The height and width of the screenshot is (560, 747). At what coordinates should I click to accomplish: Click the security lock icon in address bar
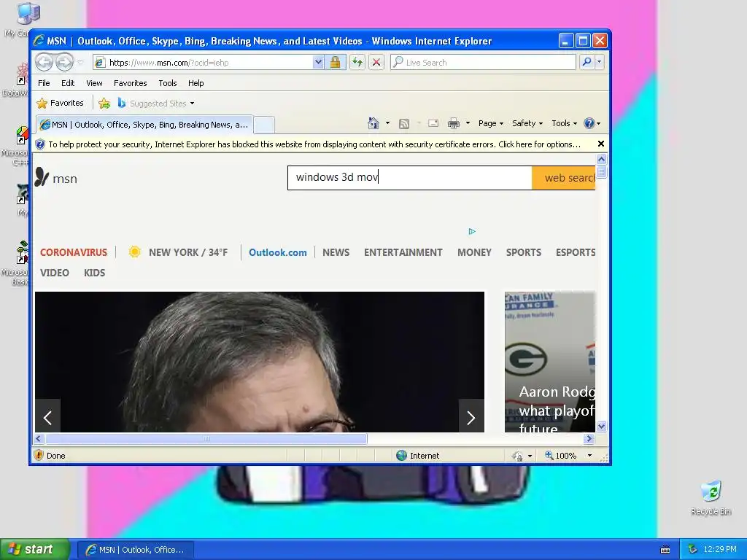coord(335,63)
